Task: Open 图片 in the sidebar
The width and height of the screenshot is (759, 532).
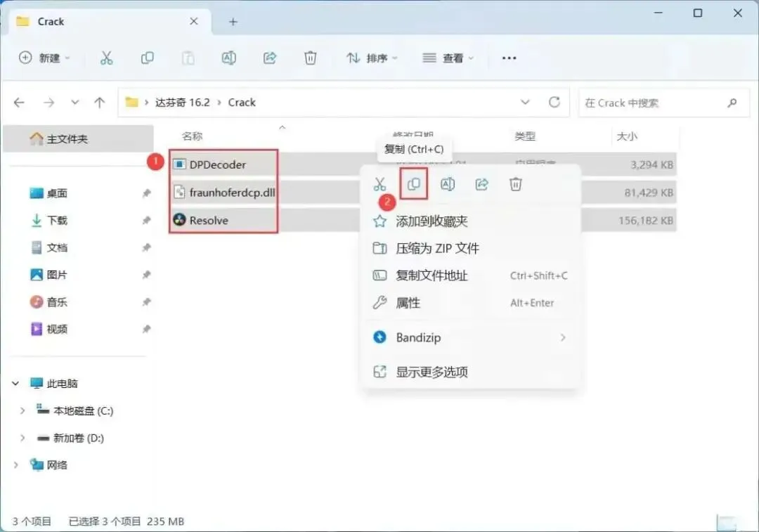Action: click(57, 275)
